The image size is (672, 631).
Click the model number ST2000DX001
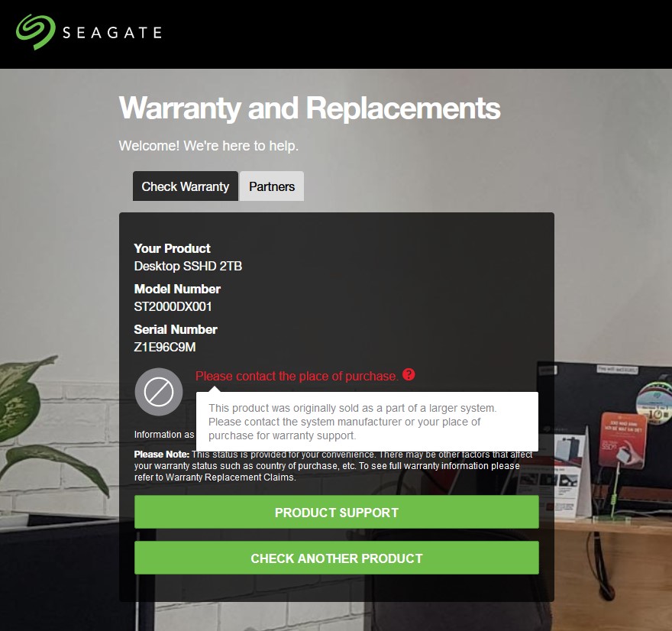pos(173,307)
